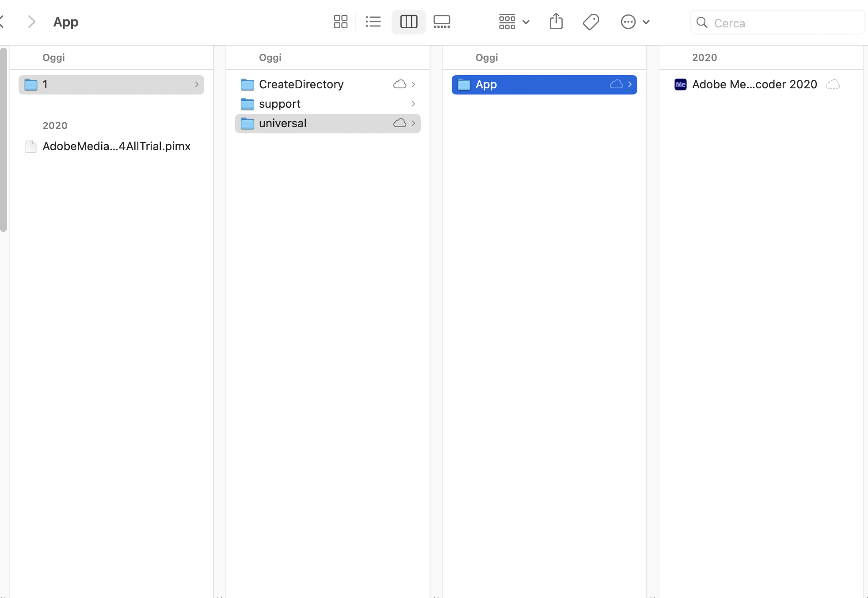Click the 2020 header in last column
868x598 pixels.
click(x=704, y=57)
